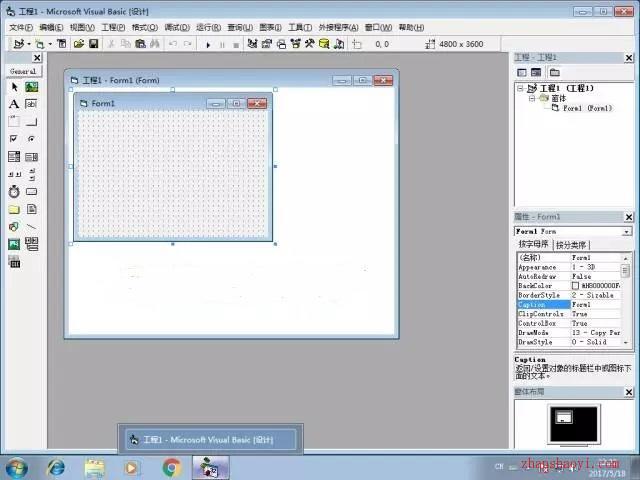Viewport: 640px width, 480px height.
Task: Click the Open Project folder icon
Action: (x=79, y=44)
